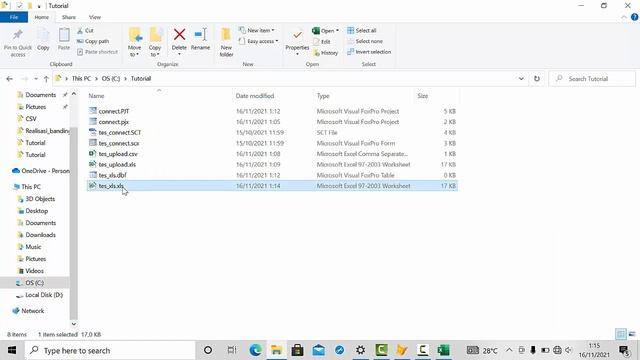Select the tes_upload.csv file
Image resolution: width=640 pixels, height=360 pixels.
click(x=272, y=154)
